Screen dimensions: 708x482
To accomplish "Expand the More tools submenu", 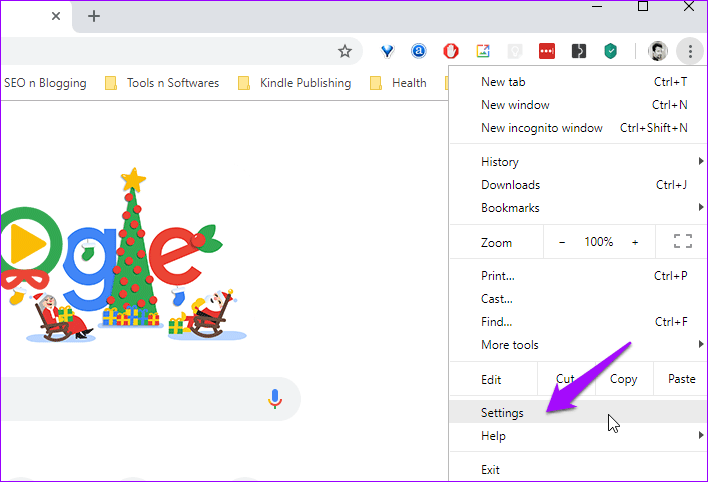I will (x=578, y=345).
